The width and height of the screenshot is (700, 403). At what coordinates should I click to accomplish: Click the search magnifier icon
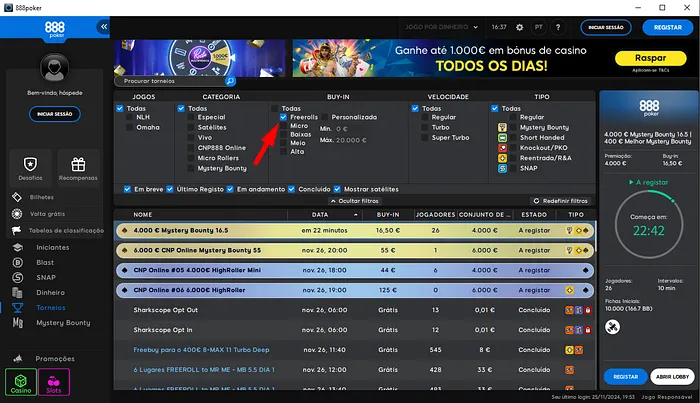(230, 81)
